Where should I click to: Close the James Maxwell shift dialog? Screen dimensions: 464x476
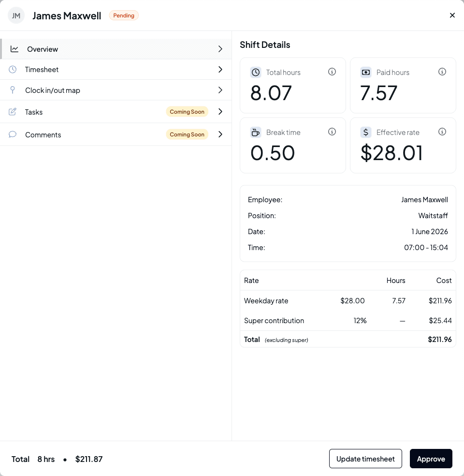(452, 15)
